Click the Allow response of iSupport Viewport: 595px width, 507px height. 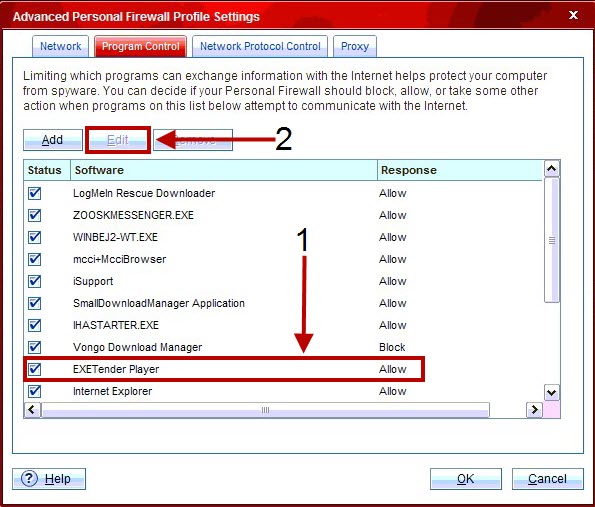392,281
